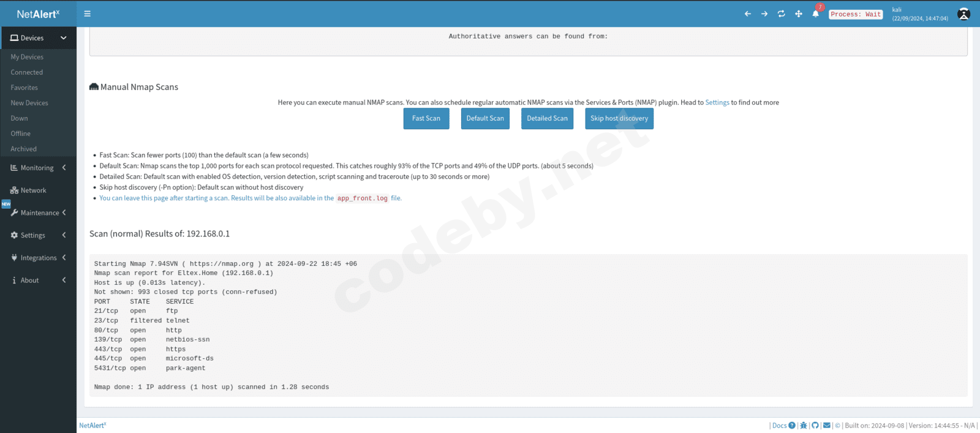Screen dimensions: 980x433
Task: Click the 'Built on: 2024-09-08' footer text
Action: click(x=875, y=426)
